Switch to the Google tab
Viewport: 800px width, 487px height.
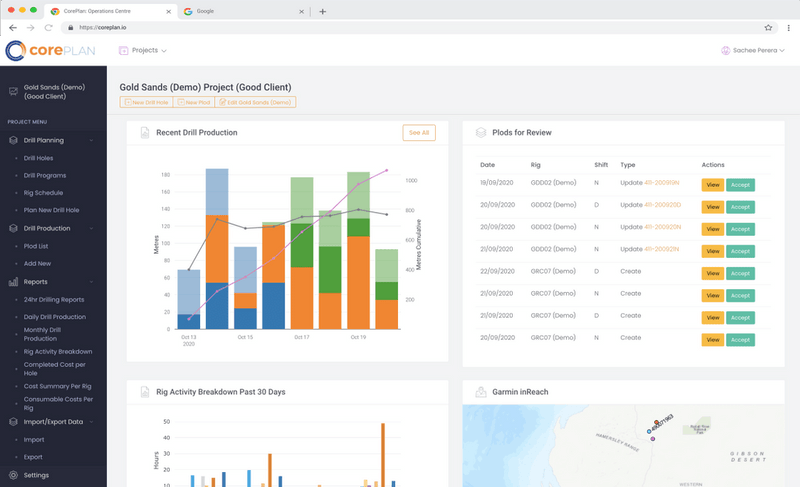[242, 11]
